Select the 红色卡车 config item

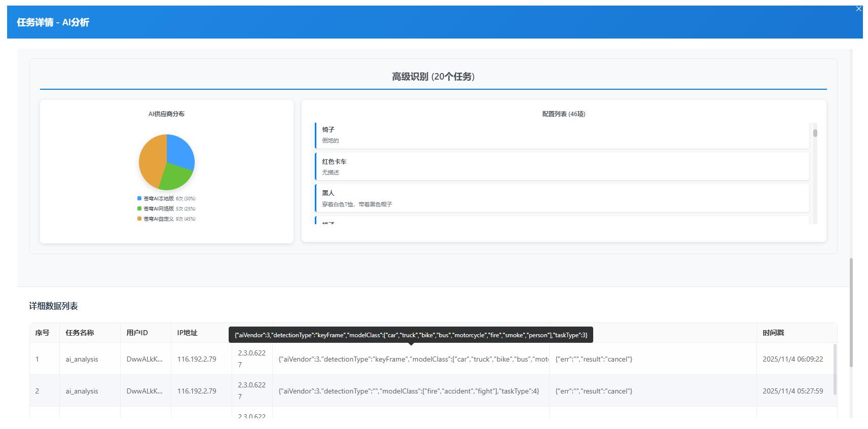[x=562, y=166]
